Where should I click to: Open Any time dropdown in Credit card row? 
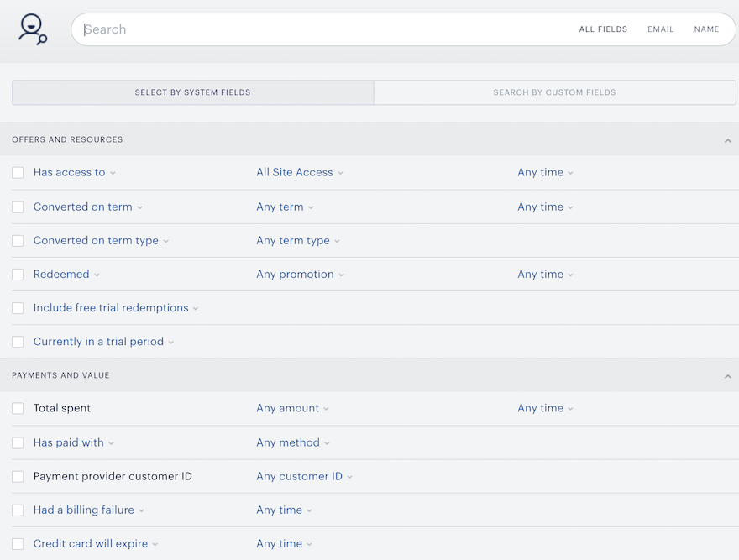click(x=284, y=544)
